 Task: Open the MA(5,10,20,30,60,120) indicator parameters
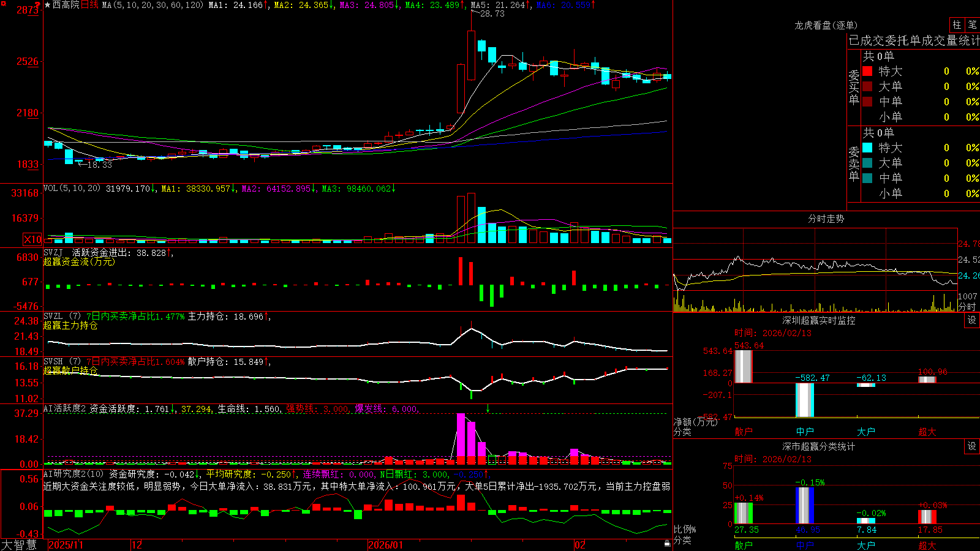pyautogui.click(x=153, y=5)
